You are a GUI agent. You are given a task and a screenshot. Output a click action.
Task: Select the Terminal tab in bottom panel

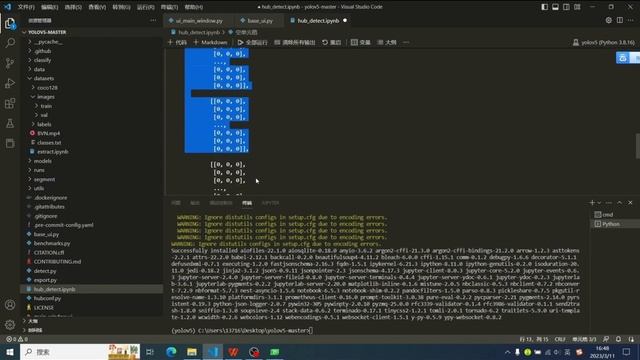[247, 203]
